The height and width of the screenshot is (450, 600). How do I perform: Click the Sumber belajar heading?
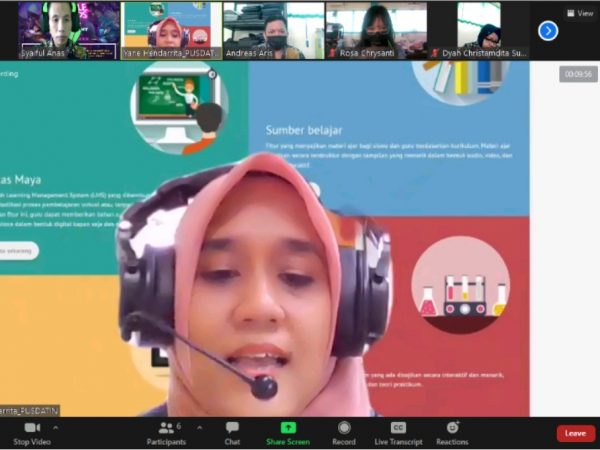pos(304,130)
